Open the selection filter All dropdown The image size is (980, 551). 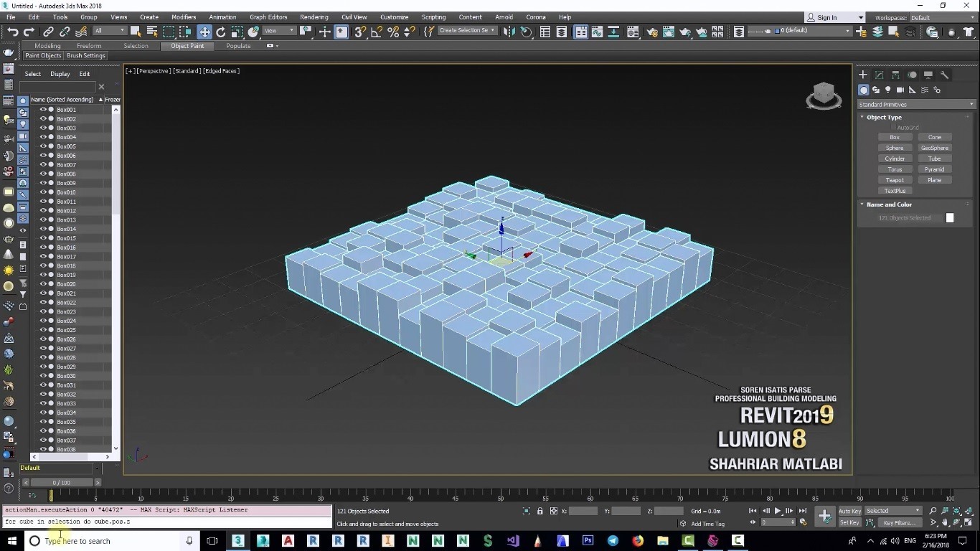(110, 31)
